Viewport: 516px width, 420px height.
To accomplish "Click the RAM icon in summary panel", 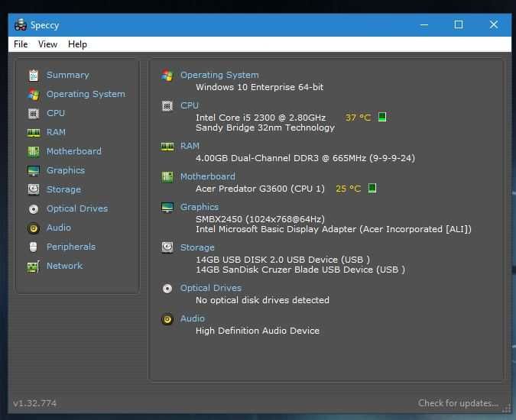I will tap(167, 147).
